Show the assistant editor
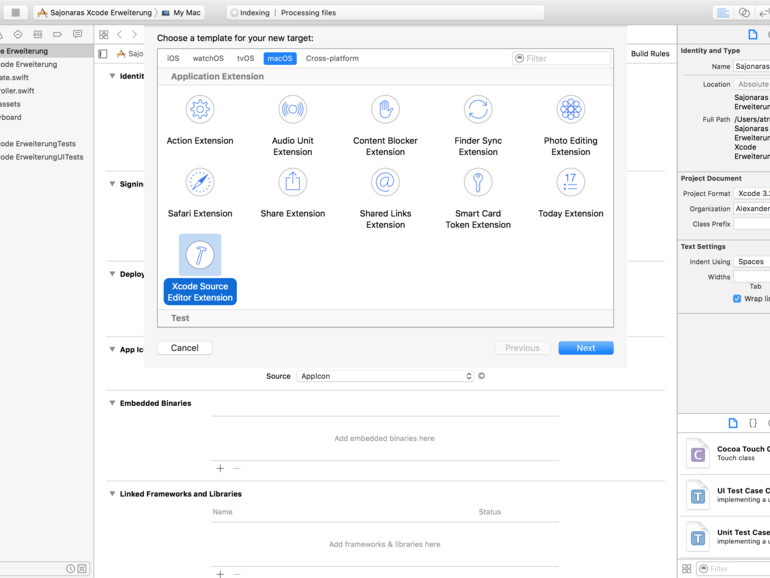The height and width of the screenshot is (578, 770). coord(744,13)
